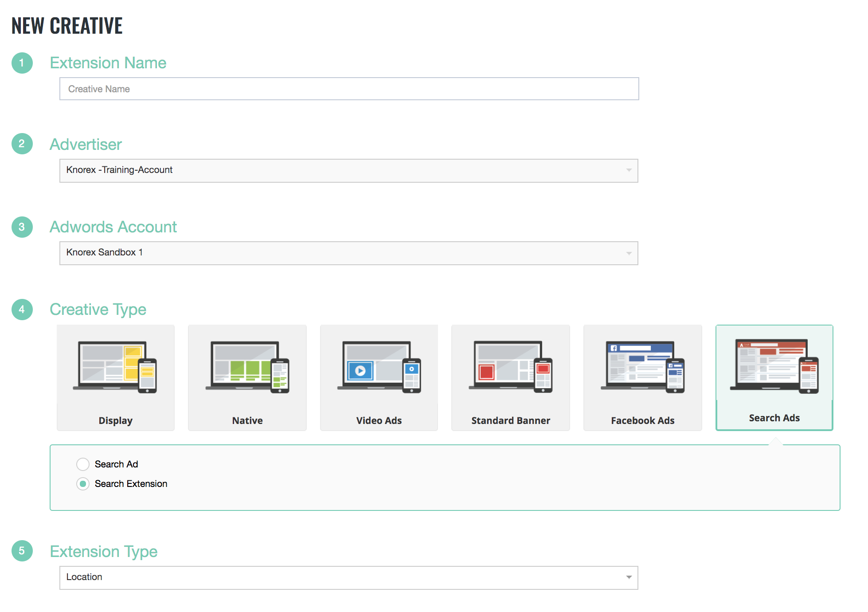Focus the Creative Name input field
The width and height of the screenshot is (868, 612).
(x=348, y=89)
